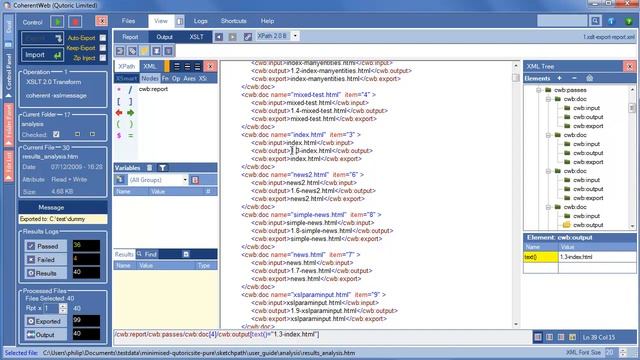This screenshot has height=360, width=640.
Task: Click the Import button
Action: [42, 55]
